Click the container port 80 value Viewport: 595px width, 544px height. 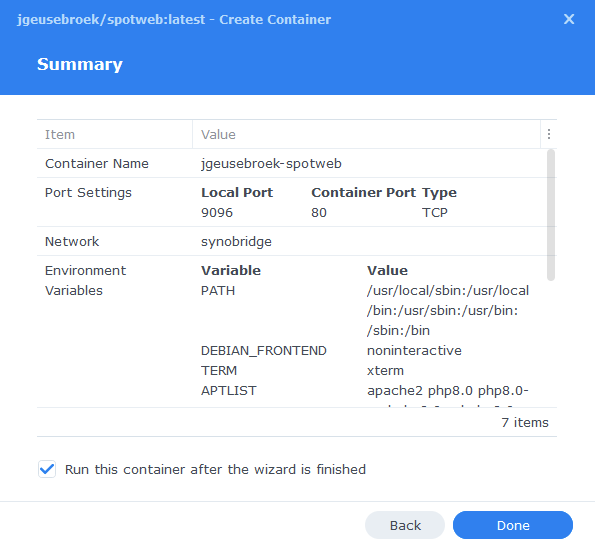(319, 212)
